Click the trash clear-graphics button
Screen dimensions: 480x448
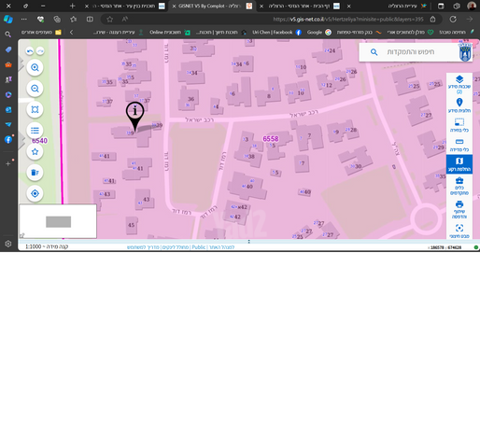pyautogui.click(x=35, y=173)
